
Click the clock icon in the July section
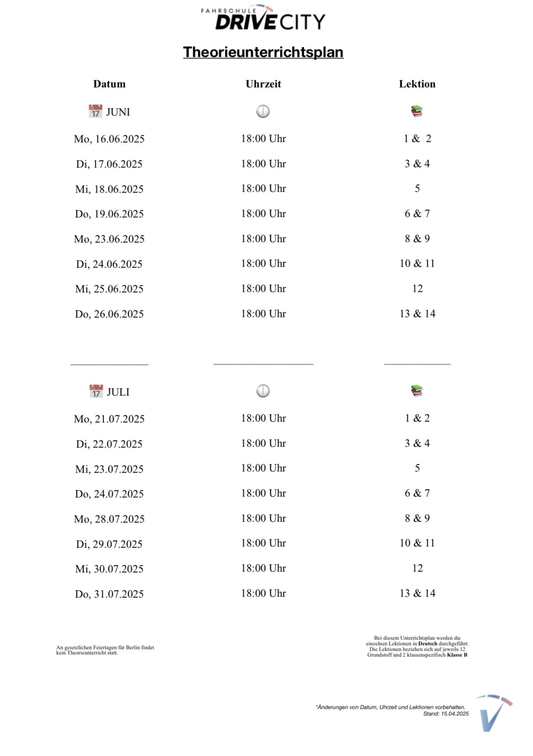pos(263,391)
